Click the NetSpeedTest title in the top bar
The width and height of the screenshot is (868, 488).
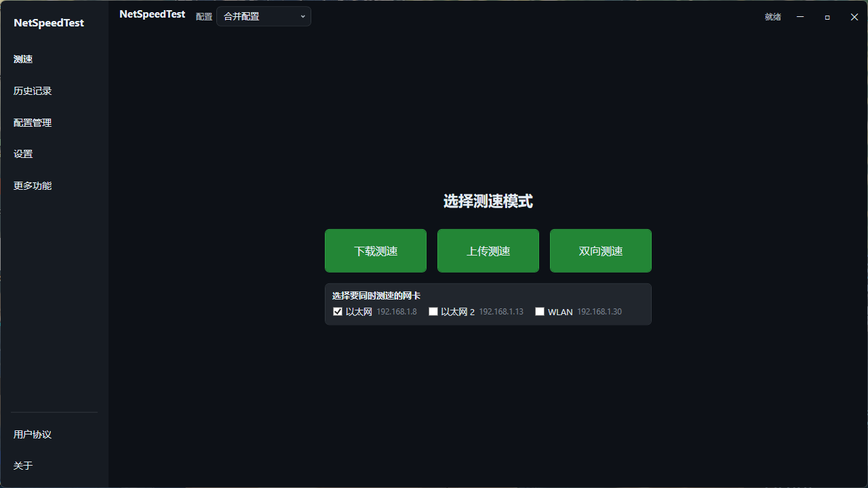(x=152, y=14)
